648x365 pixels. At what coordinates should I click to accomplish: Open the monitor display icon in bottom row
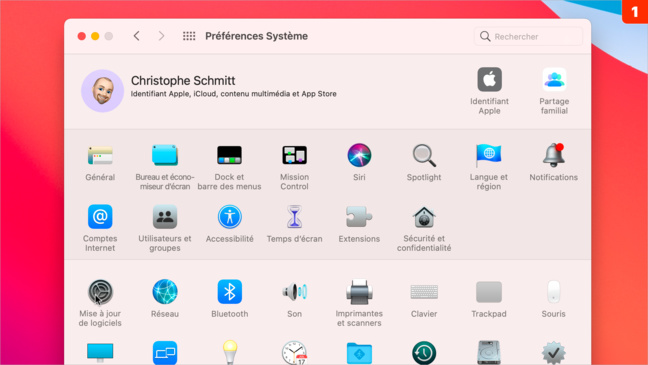point(100,353)
